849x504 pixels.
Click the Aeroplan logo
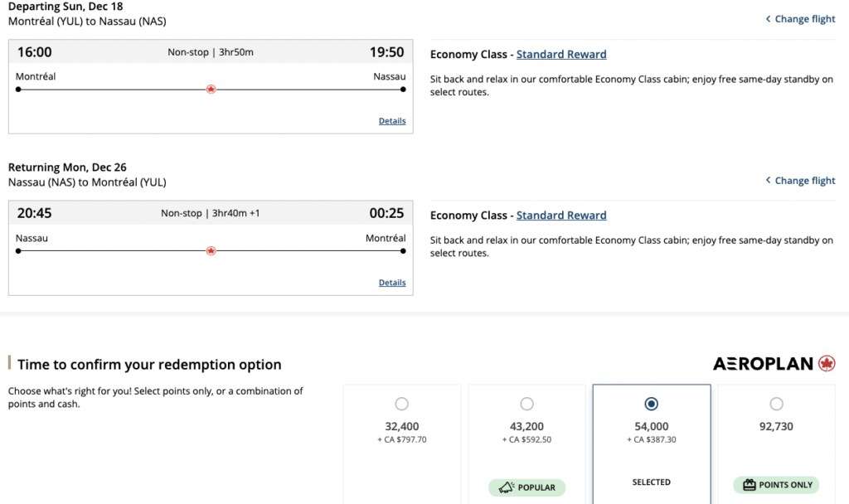point(774,364)
